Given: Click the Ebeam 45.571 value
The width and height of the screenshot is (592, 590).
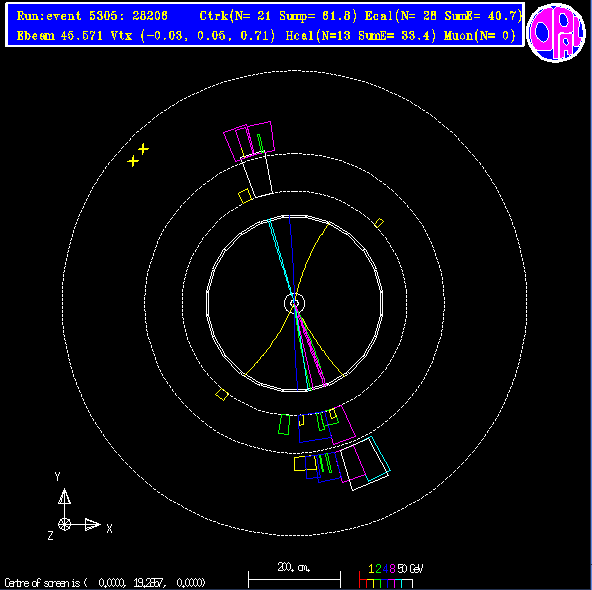Looking at the screenshot, I should [x=60, y=36].
